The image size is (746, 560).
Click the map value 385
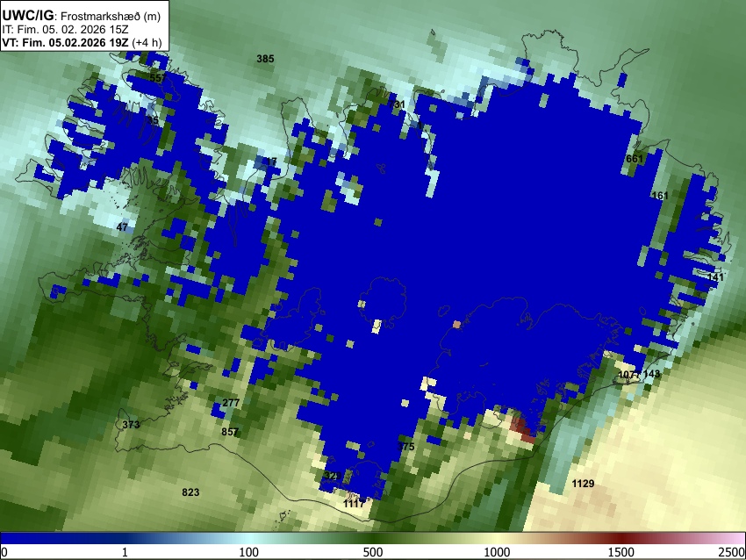point(265,59)
